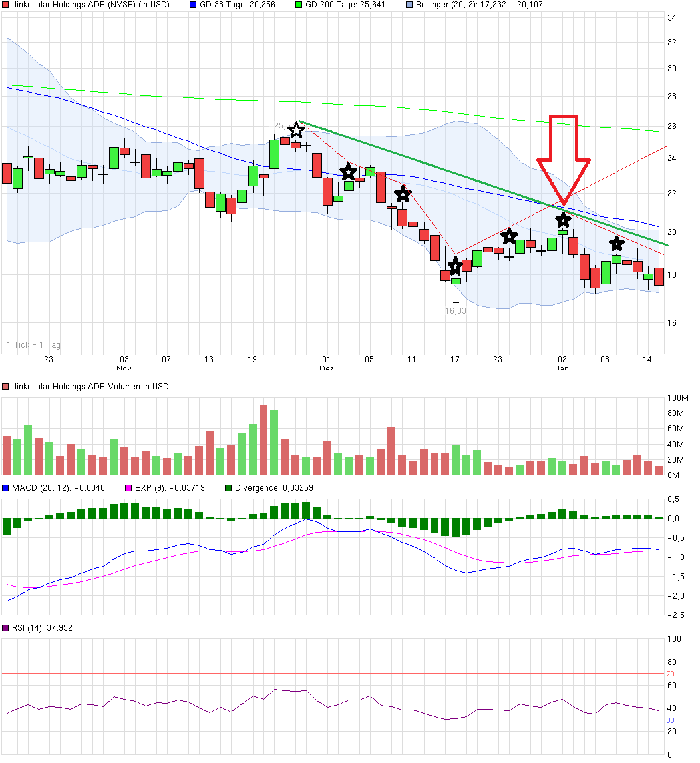700x763 pixels.
Task: Click the price axis value 26
Action: click(x=672, y=127)
